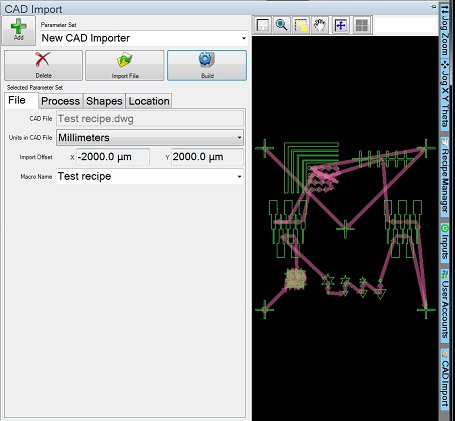Screen dimensions: 455x421
Task: Open the Recipe Manager side panel
Action: [444, 176]
